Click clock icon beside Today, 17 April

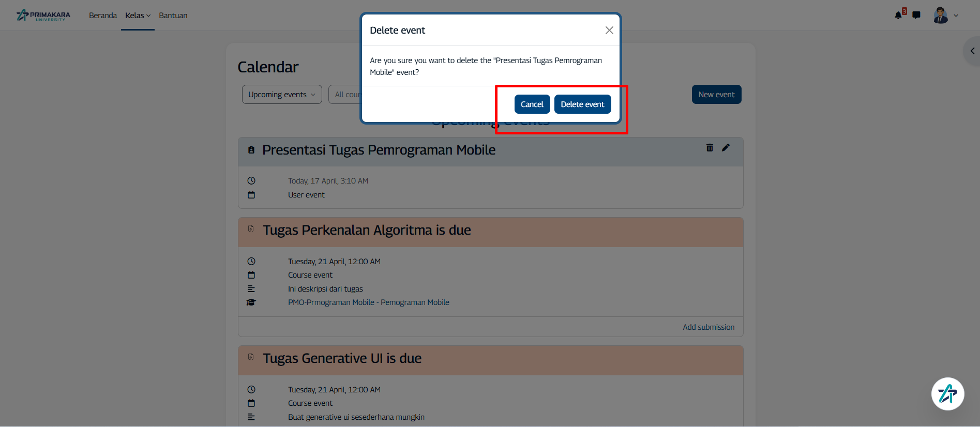pos(251,181)
